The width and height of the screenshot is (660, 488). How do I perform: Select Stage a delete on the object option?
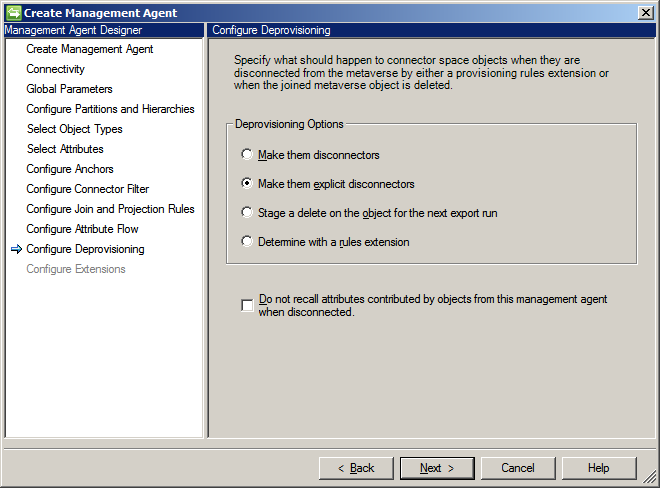tap(247, 213)
